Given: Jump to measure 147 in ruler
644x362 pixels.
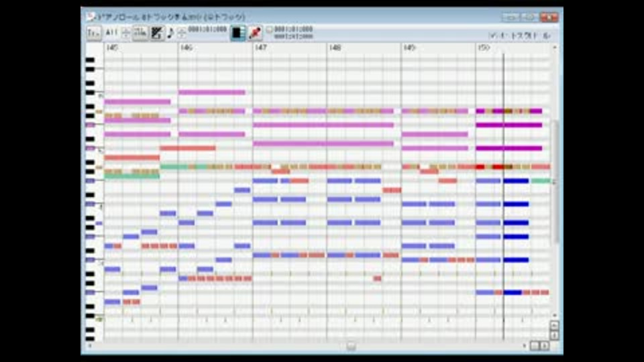Looking at the screenshot, I should 261,48.
